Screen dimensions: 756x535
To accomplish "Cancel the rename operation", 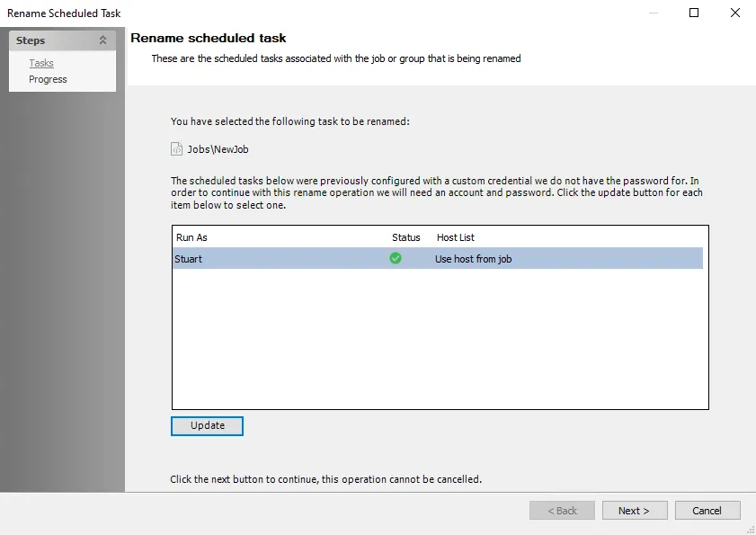I will pyautogui.click(x=707, y=511).
